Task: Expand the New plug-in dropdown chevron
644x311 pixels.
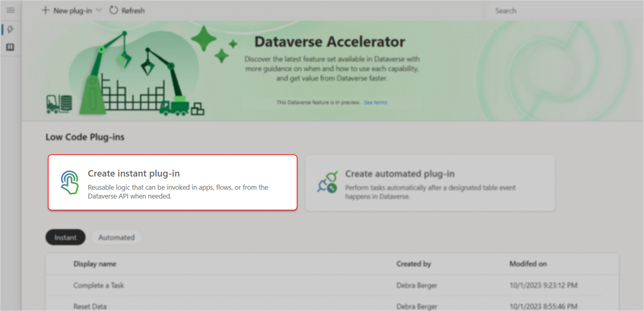Action: [99, 10]
